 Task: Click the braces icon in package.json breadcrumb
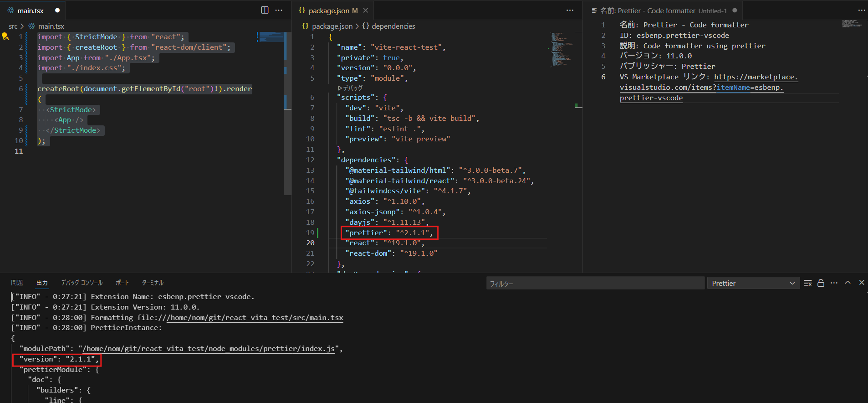pyautogui.click(x=305, y=26)
